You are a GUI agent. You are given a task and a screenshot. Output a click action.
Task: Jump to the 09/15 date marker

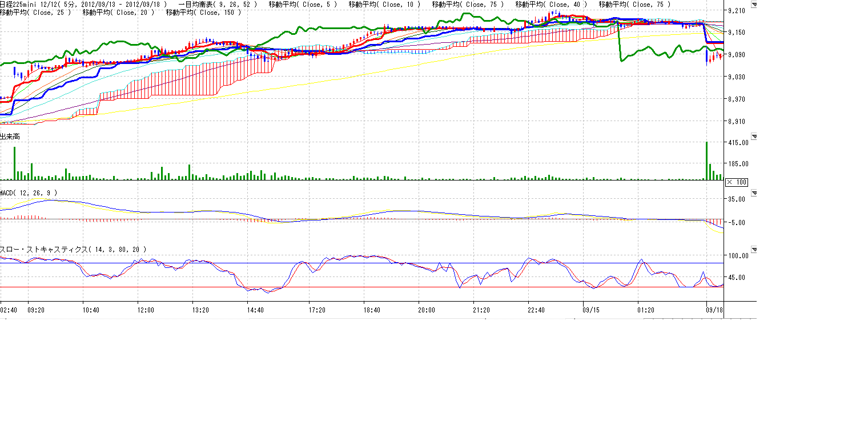click(x=590, y=310)
